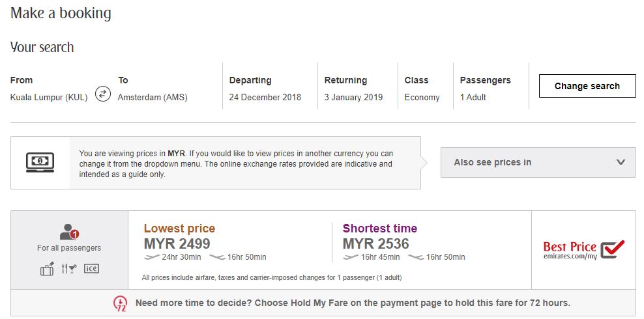Select the Lowest price MYR 2499 option
Viewport: 644px width, 319px height.
coord(177,243)
